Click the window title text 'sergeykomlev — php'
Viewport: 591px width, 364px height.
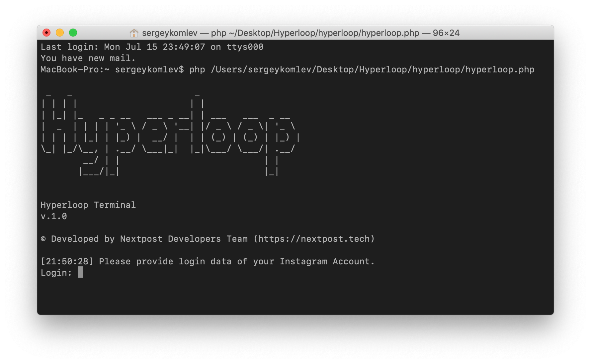[184, 33]
